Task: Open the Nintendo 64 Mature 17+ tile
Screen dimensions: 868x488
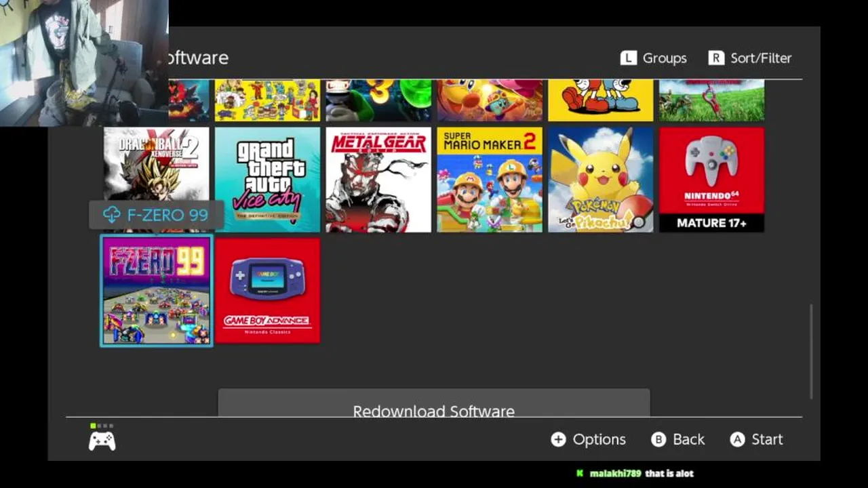Action: click(x=712, y=180)
